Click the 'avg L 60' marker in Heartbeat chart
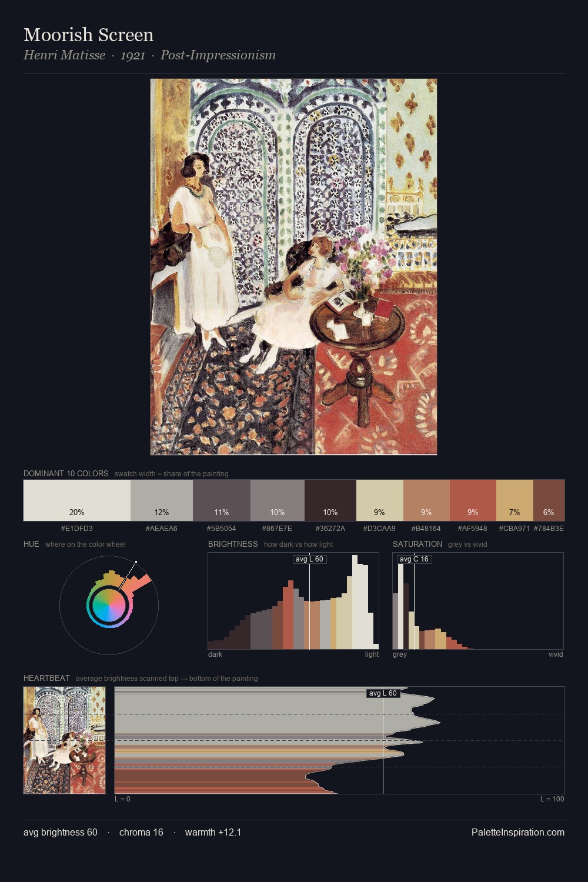 [x=383, y=693]
